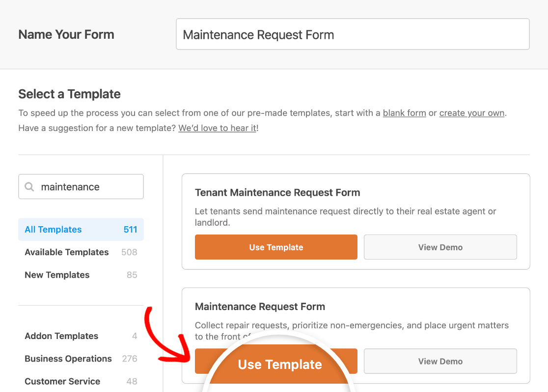Image resolution: width=548 pixels, height=392 pixels.
Task: View demo of Maintenance Request Form
Action: pyautogui.click(x=440, y=361)
